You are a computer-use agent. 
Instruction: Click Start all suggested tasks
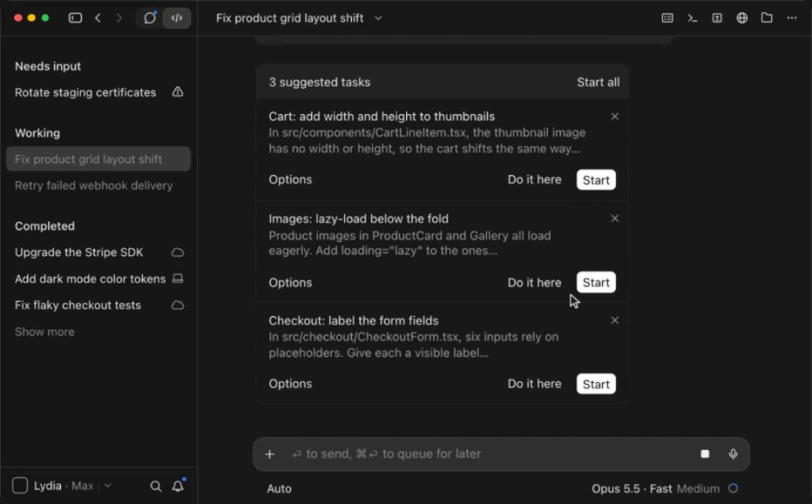[x=598, y=83]
